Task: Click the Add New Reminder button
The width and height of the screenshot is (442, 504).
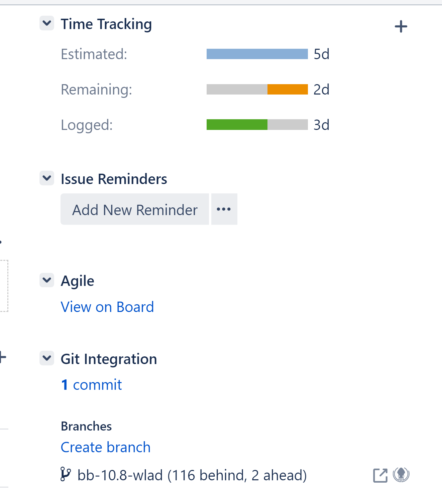Action: [x=135, y=209]
